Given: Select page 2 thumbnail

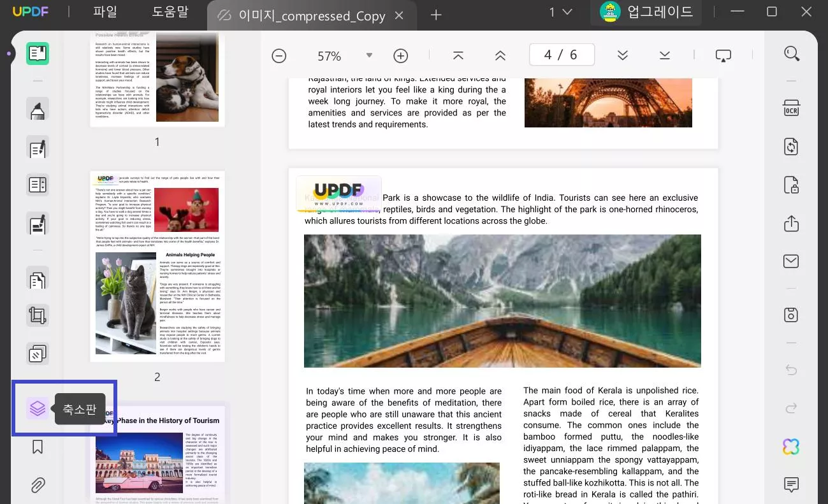Looking at the screenshot, I should pos(157,266).
